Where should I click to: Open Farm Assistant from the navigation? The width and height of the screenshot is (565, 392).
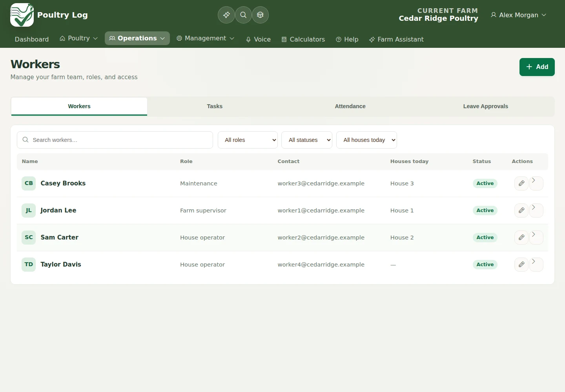(x=396, y=39)
